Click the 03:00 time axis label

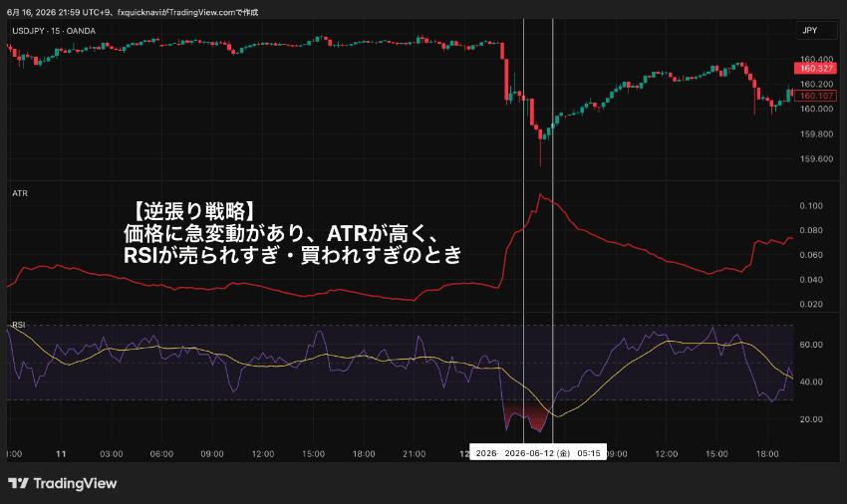[112, 454]
